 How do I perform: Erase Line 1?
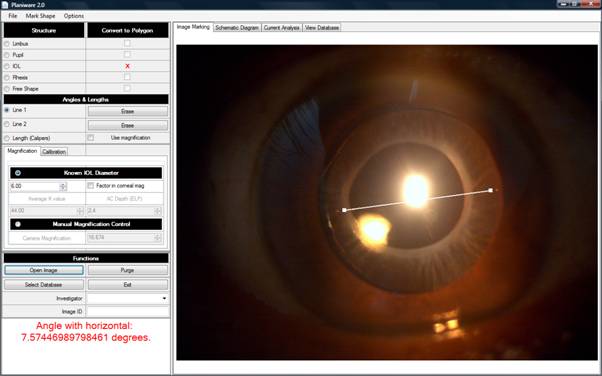127,111
